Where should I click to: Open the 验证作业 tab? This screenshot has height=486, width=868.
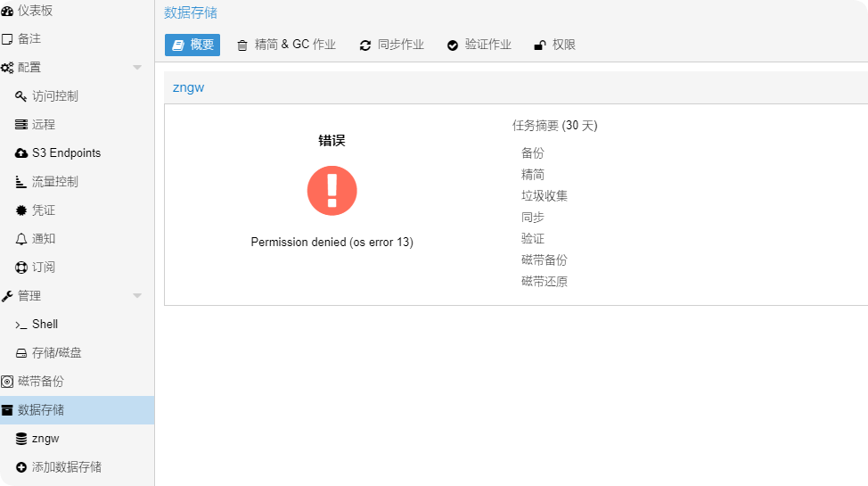pyautogui.click(x=479, y=45)
